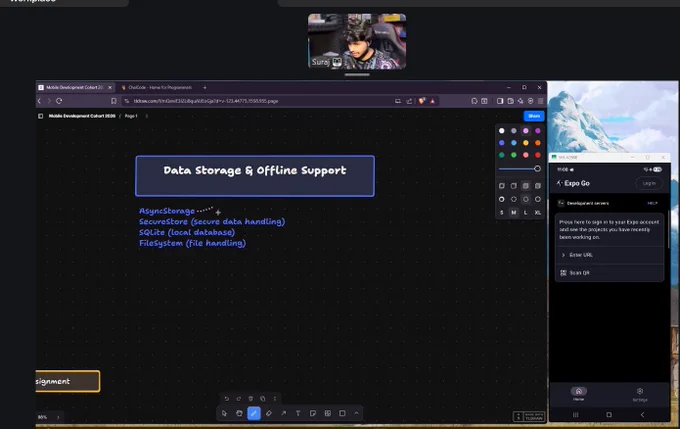Switch to Mobile Development Cohort browser tab

(x=75, y=87)
